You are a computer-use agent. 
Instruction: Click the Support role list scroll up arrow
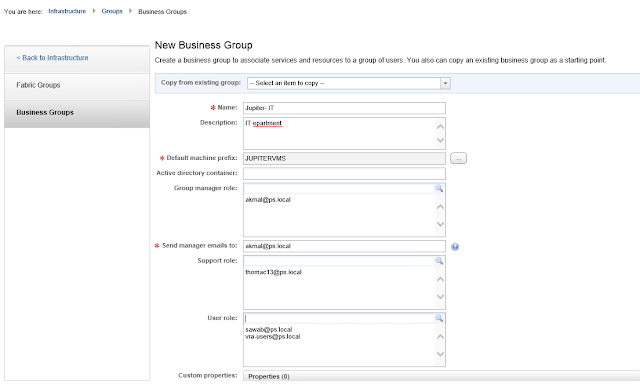point(440,279)
